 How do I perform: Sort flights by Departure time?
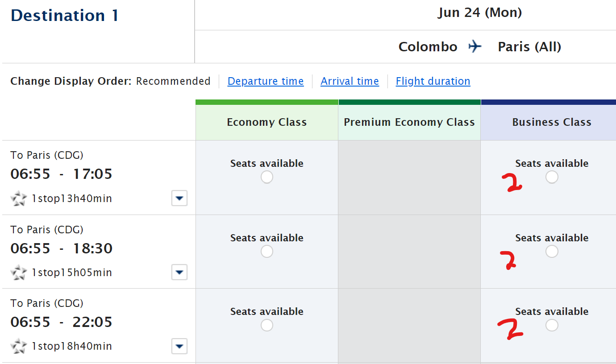pyautogui.click(x=266, y=81)
